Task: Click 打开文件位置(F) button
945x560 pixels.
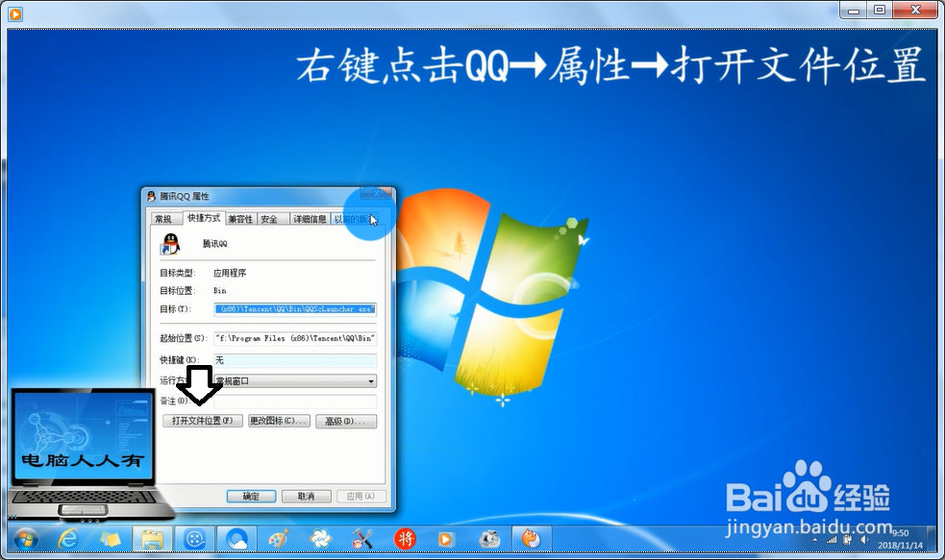Action: 203,421
